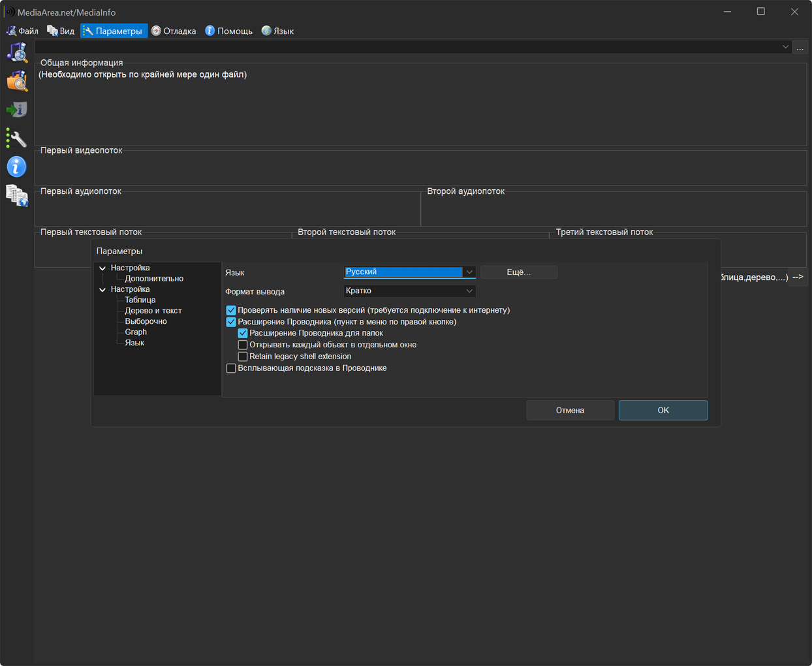Enable Всплывающая подсказка в Проводнике checkbox
This screenshot has width=812, height=666.
(x=231, y=368)
